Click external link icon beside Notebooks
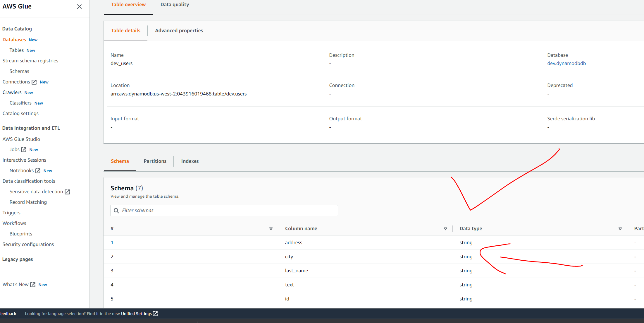Image resolution: width=644 pixels, height=323 pixels. coord(38,171)
